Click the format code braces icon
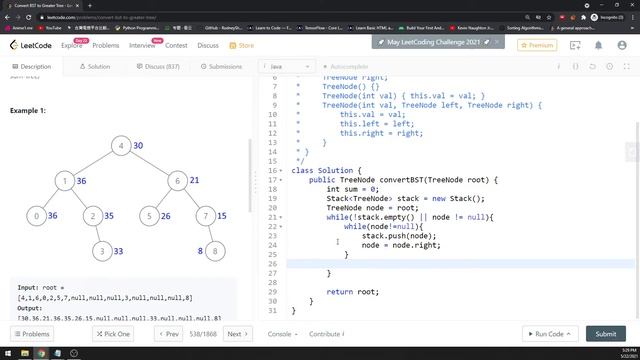This screenshot has width=640, height=360. click(576, 67)
